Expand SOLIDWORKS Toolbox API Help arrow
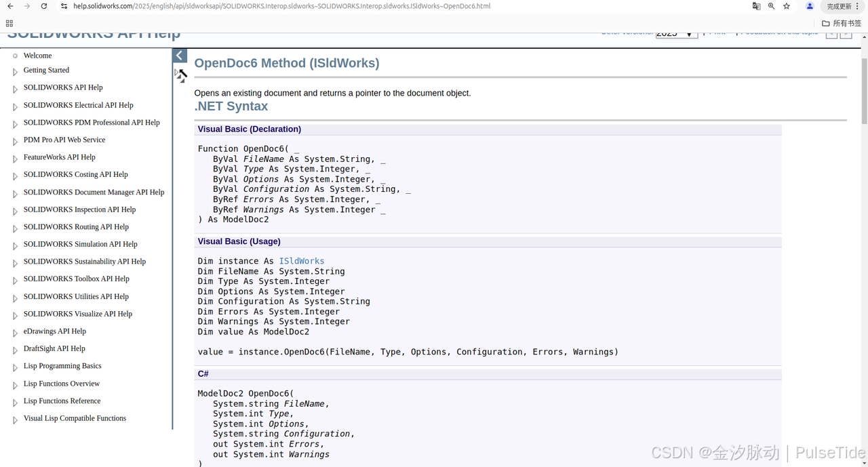This screenshot has height=467, width=868. tap(15, 280)
